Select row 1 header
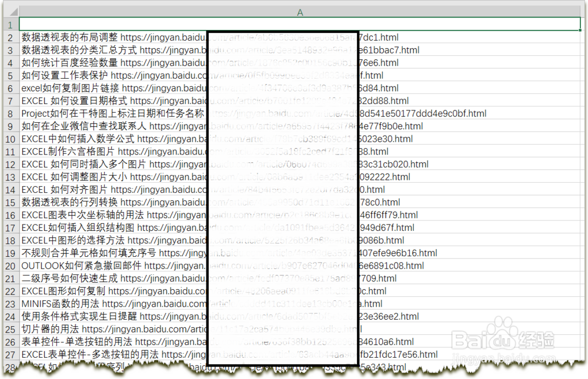588x379 pixels. pos(10,25)
